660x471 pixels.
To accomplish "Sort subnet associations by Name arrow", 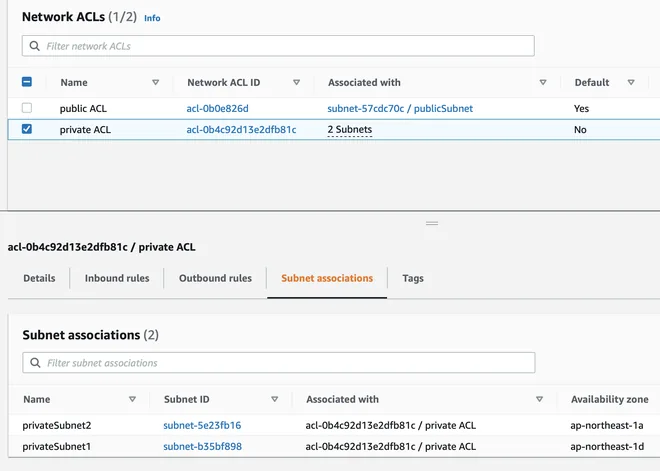I will [x=132, y=399].
